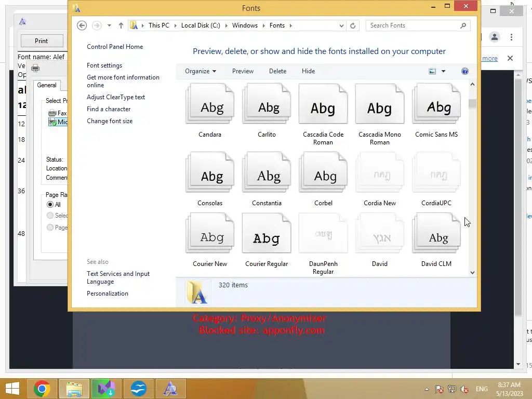Select the Corbel font icon
Screen dimensions: 532x399
click(x=323, y=172)
